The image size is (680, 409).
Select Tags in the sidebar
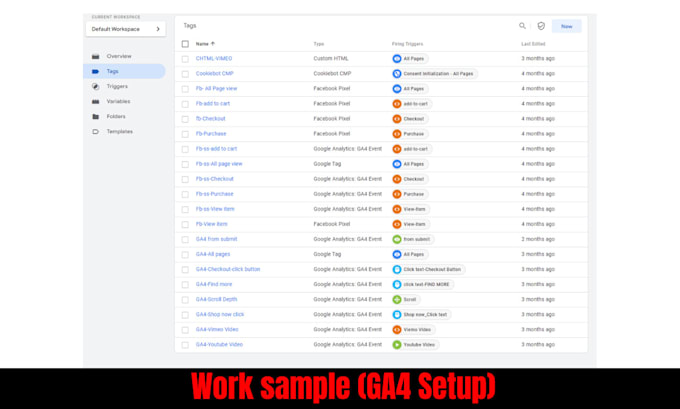coord(124,71)
